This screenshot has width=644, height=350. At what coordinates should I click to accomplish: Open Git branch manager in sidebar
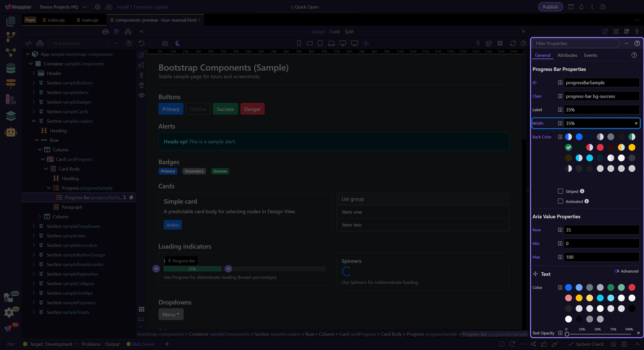(11, 37)
